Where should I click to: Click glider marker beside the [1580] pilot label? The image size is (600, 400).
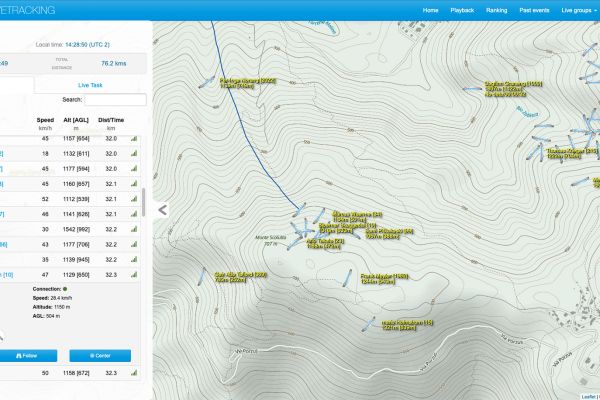click(347, 278)
